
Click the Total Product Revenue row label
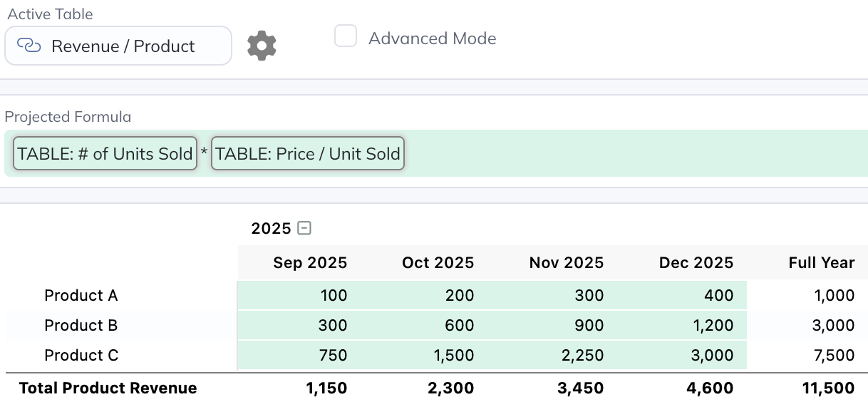coord(108,388)
